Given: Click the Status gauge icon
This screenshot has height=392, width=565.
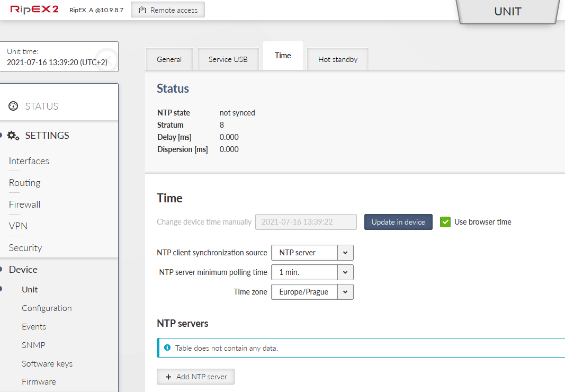Looking at the screenshot, I should 14,106.
